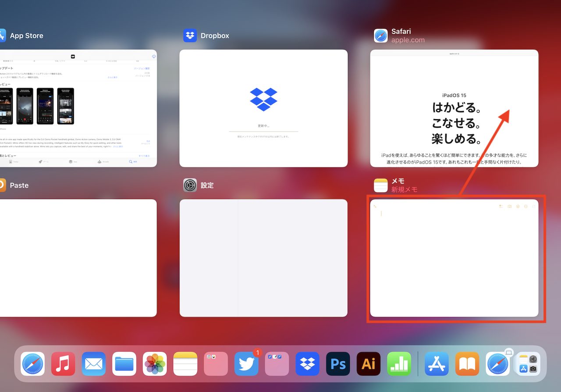Open the Files app in the dock
The image size is (561, 392).
pyautogui.click(x=124, y=364)
